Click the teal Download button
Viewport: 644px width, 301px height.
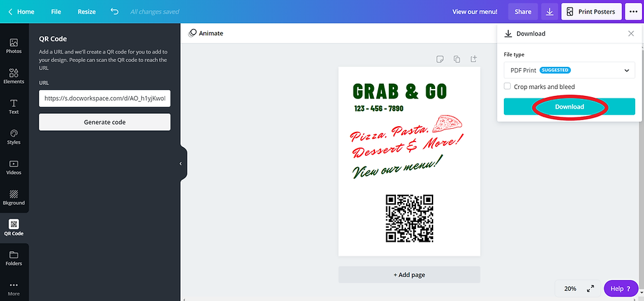pyautogui.click(x=569, y=107)
